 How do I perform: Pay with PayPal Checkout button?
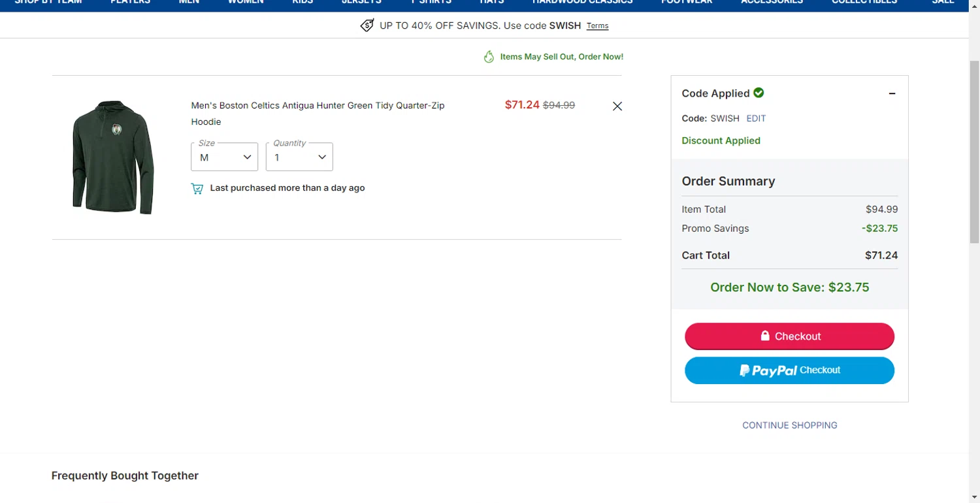[789, 370]
